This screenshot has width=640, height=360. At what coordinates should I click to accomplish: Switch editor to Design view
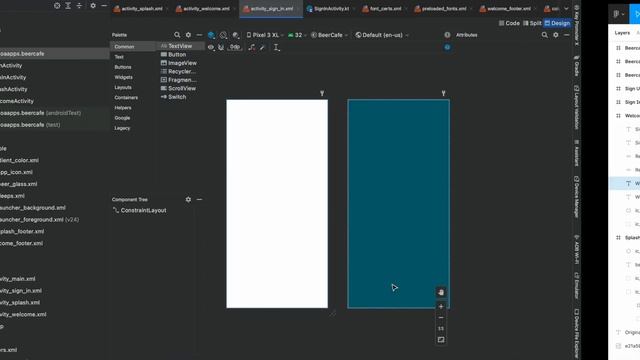click(557, 23)
